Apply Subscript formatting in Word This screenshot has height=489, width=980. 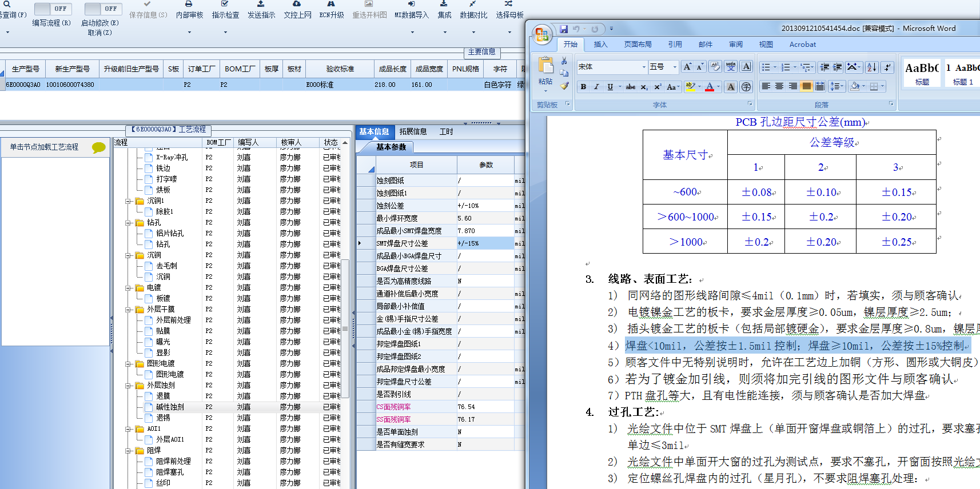tap(644, 87)
